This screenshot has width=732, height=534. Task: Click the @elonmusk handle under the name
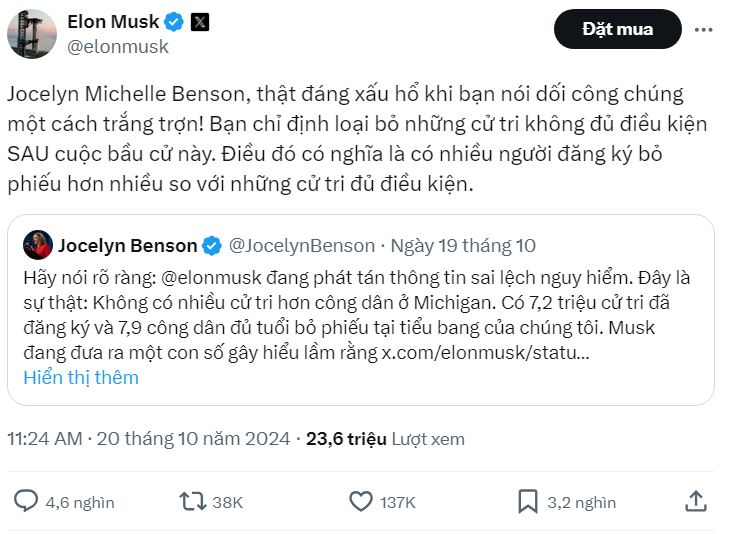(x=118, y=46)
